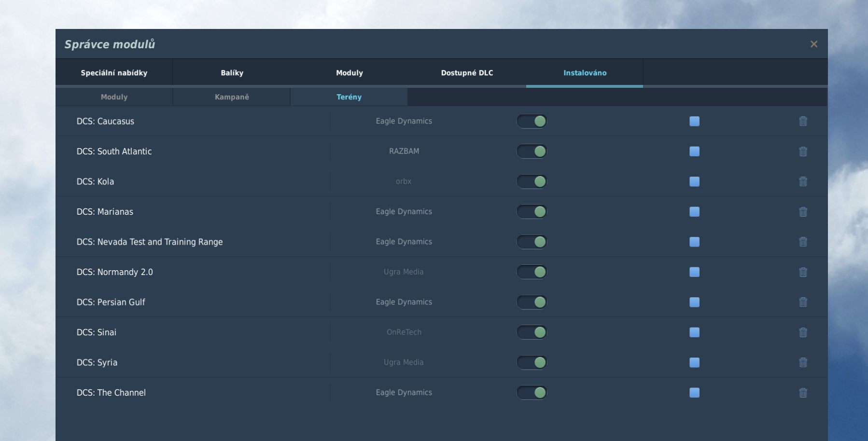Click Eagle Dynamics label in The Channel row
The width and height of the screenshot is (868, 441).
(x=404, y=393)
